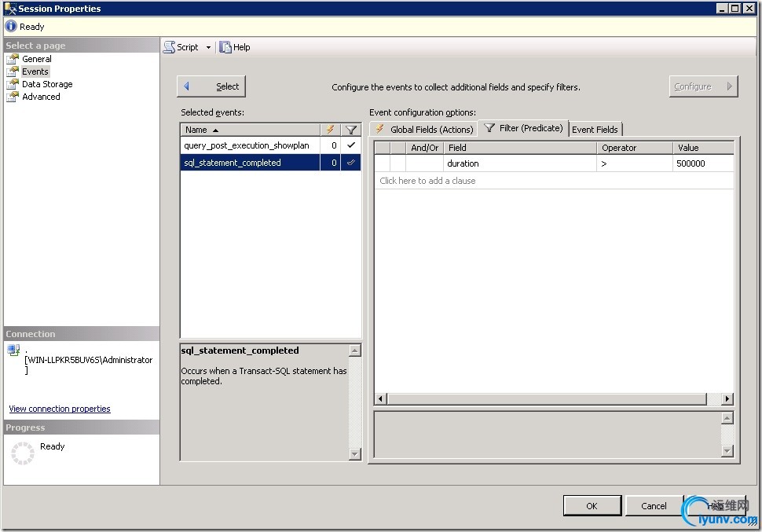Edit the 500000 value cell
The height and width of the screenshot is (532, 762).
click(703, 163)
